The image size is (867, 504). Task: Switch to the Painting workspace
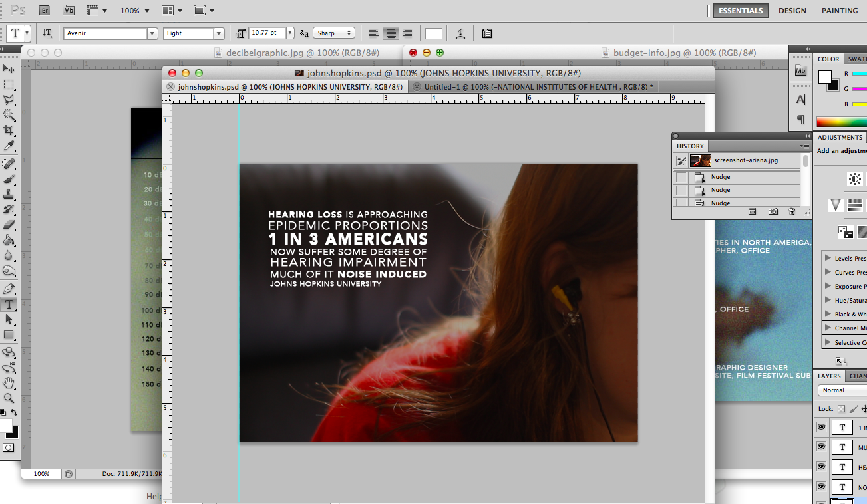click(840, 11)
